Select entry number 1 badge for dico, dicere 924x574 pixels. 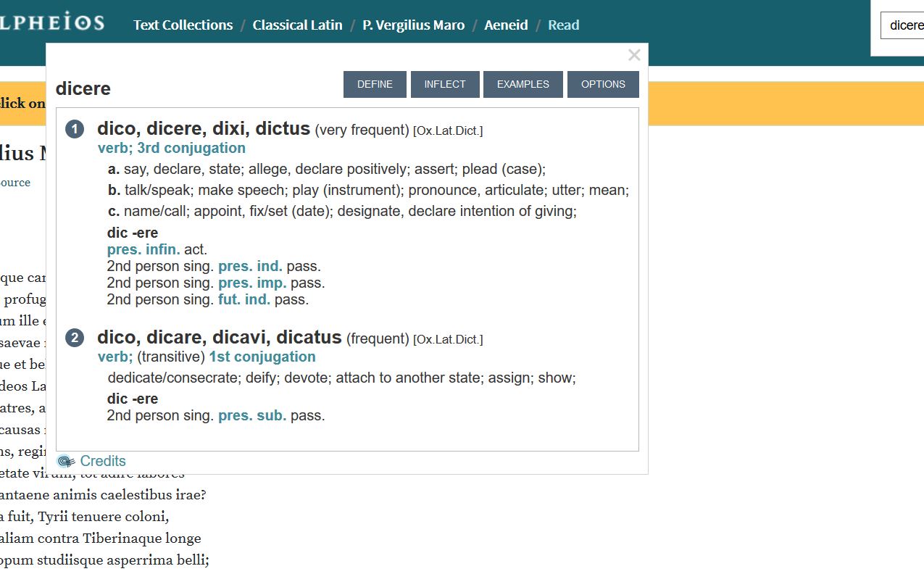coord(74,129)
